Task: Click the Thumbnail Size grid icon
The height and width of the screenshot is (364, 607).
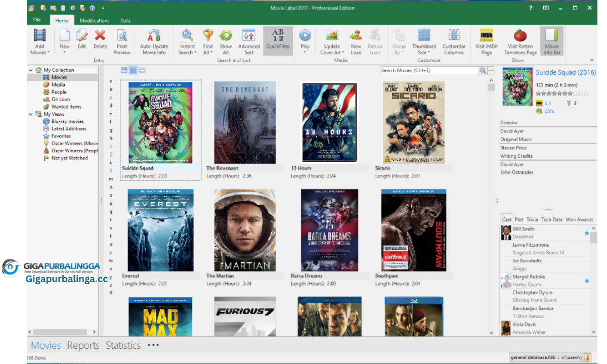Action: 424,35
